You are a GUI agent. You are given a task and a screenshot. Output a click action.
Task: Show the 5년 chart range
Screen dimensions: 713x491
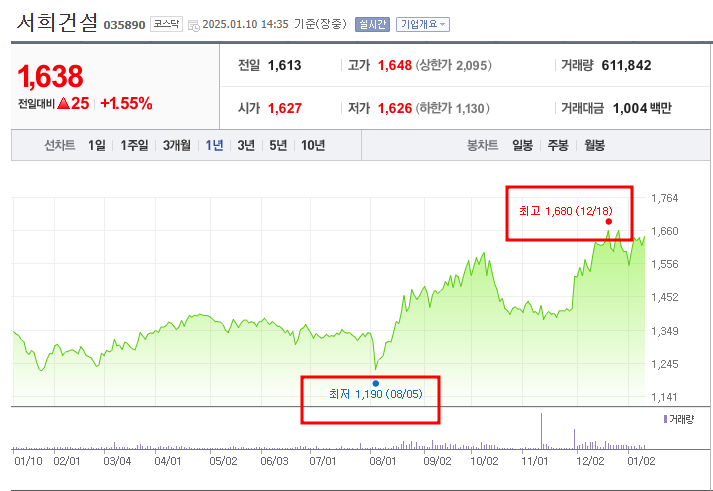pos(278,145)
